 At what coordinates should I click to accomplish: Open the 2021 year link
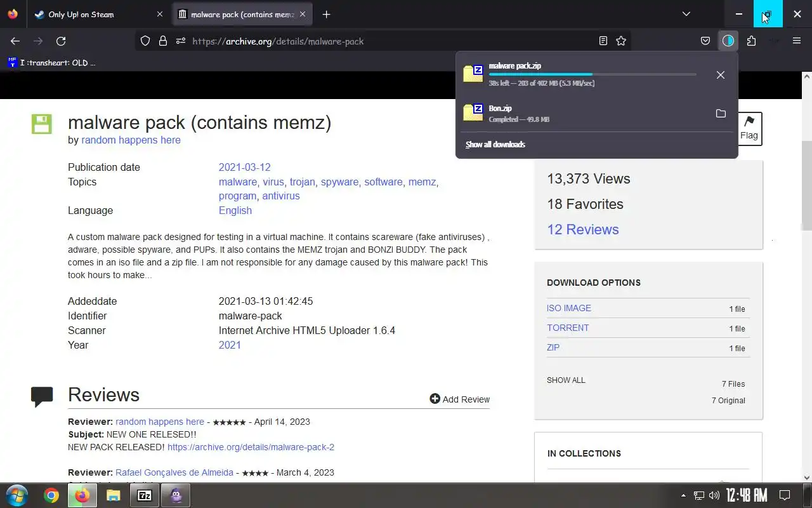[x=230, y=345]
